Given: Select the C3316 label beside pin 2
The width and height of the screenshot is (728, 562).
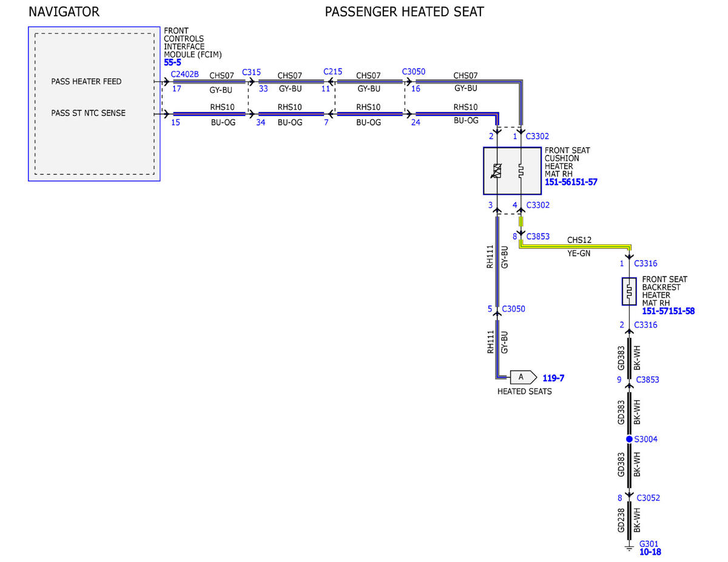Looking at the screenshot, I should pos(645,325).
